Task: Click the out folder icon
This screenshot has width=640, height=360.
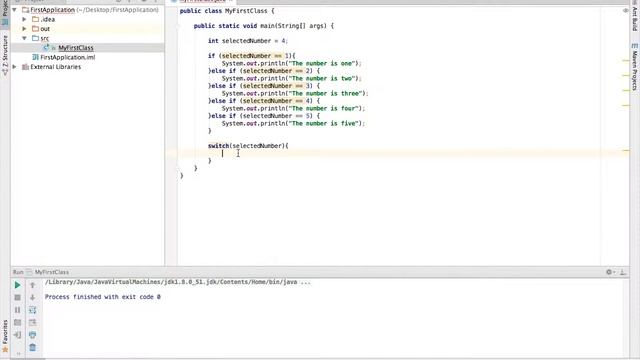Action: click(36, 29)
